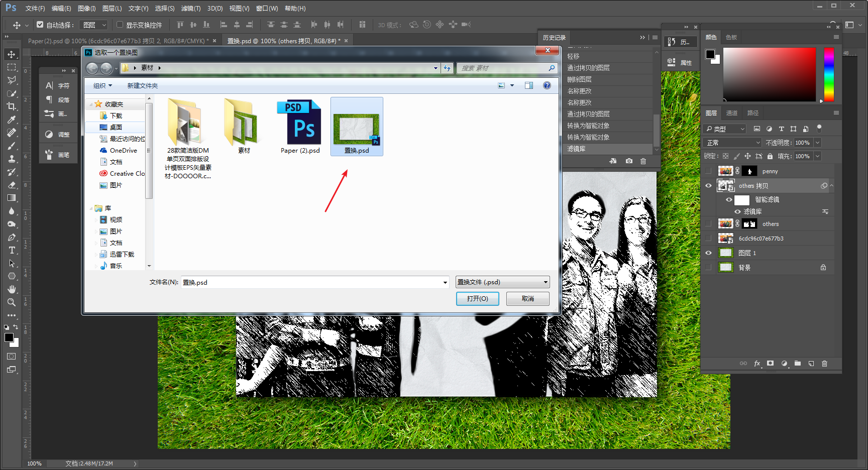Click the vertical hue slider in color panel

click(829, 75)
